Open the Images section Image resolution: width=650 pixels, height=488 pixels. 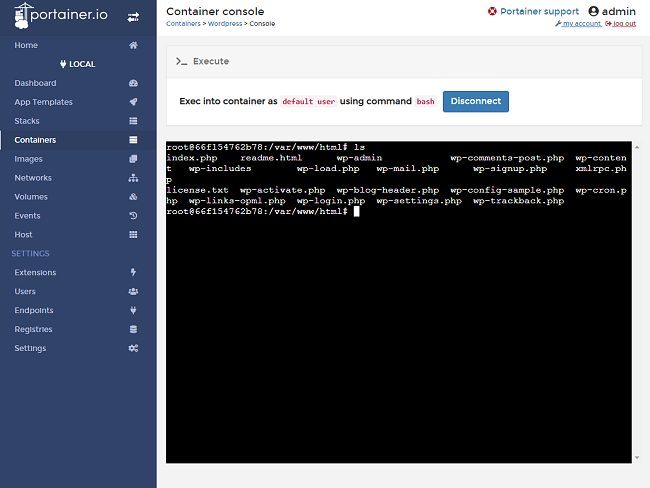point(78,159)
